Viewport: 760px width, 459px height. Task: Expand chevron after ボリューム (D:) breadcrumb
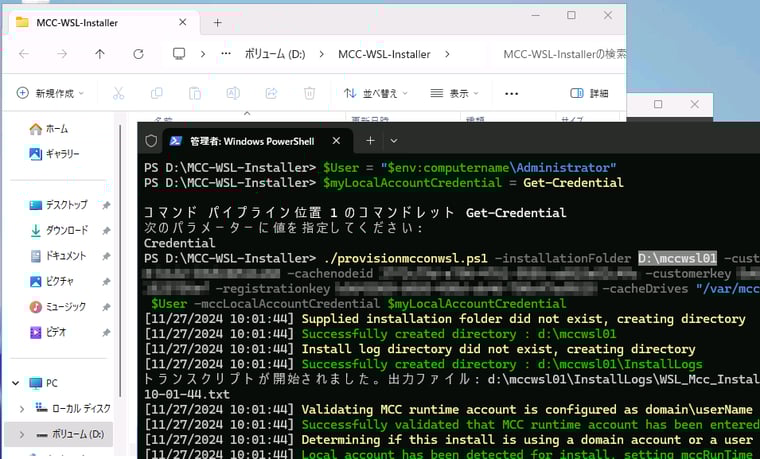click(x=321, y=54)
